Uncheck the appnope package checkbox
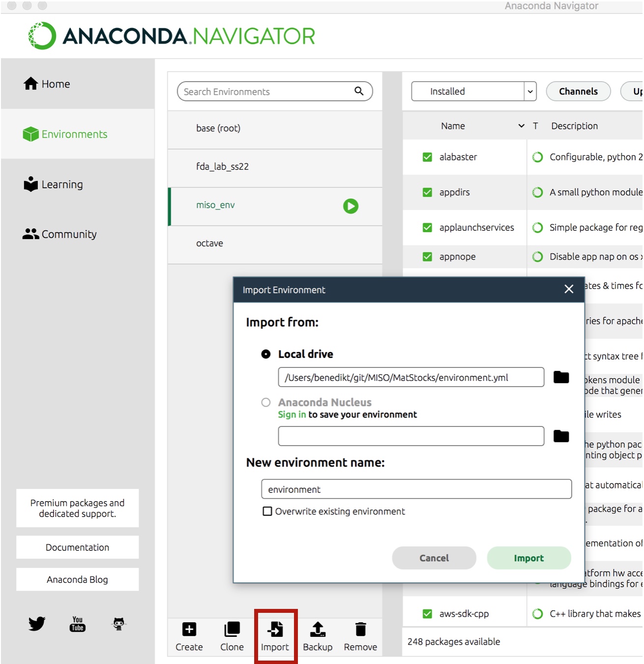The height and width of the screenshot is (664, 644). [x=427, y=257]
